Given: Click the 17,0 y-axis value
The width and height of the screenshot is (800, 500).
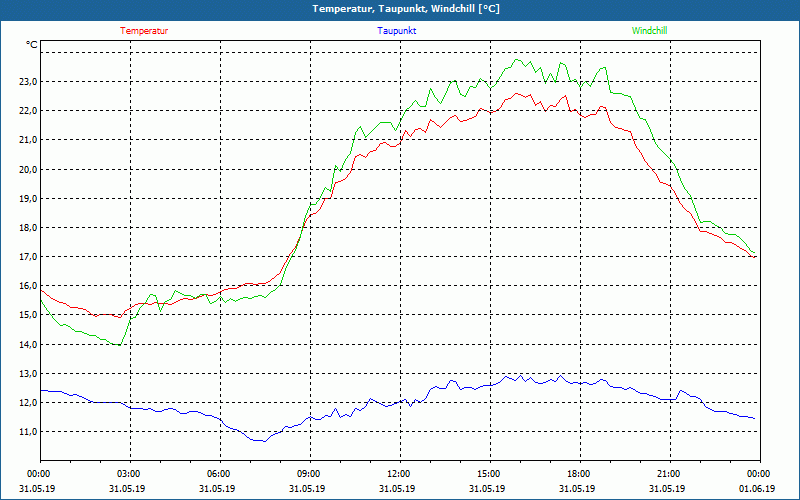Looking at the screenshot, I should point(28,257).
